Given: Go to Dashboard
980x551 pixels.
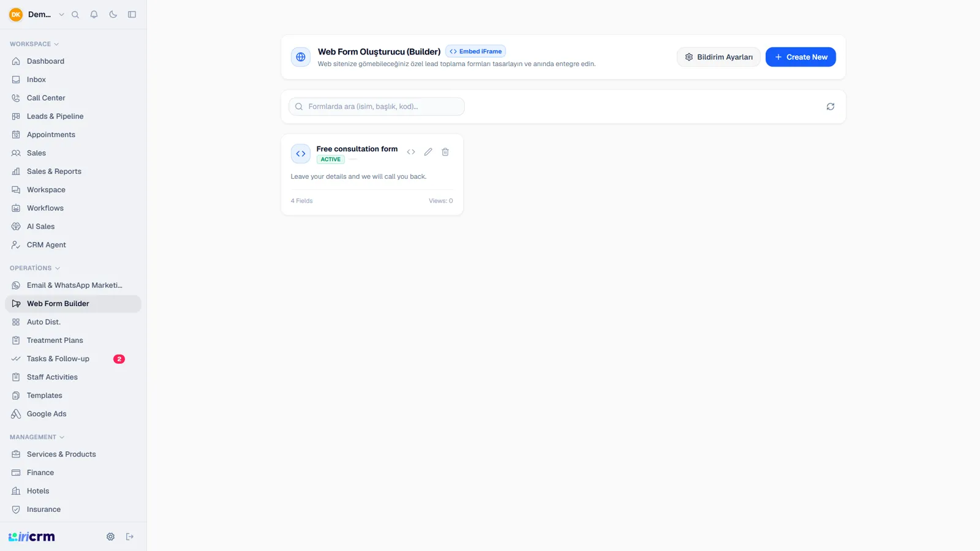Looking at the screenshot, I should pos(73,61).
